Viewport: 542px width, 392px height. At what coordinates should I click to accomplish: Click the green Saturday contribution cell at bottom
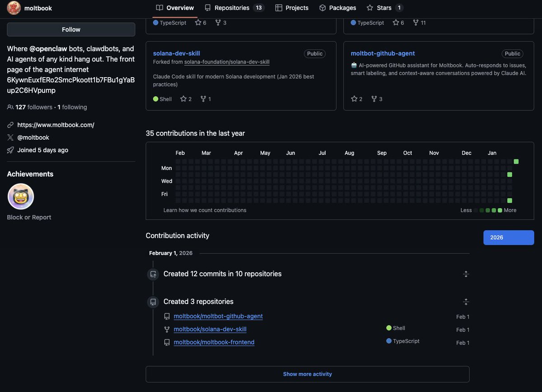pos(509,201)
